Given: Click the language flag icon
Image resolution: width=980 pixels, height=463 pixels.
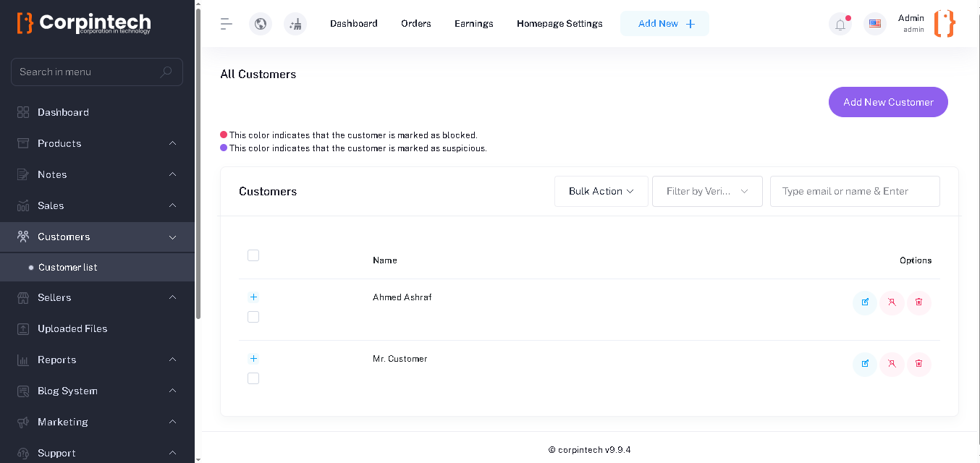Looking at the screenshot, I should [x=875, y=24].
